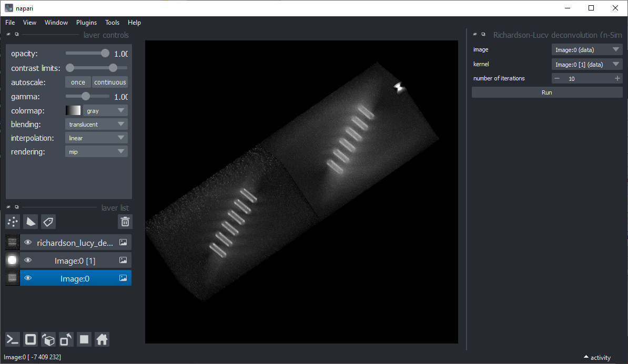Screen dimensions: 628x364
Task: Open the Tools menu
Action: pos(112,23)
